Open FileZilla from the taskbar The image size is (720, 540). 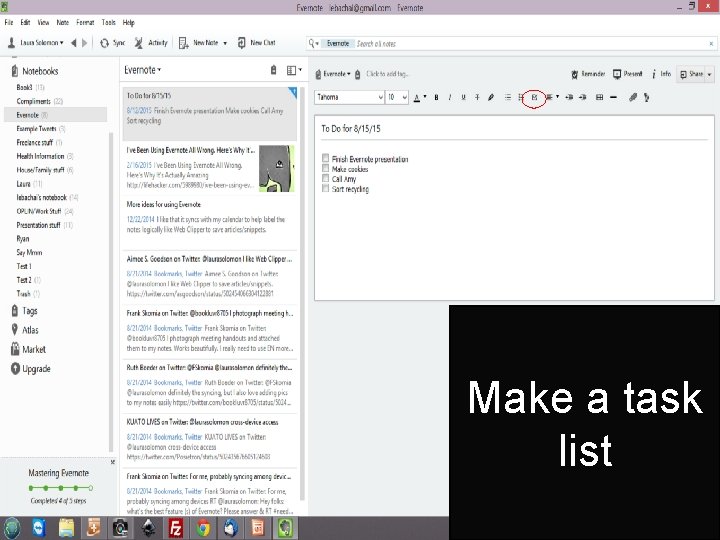tap(175, 528)
